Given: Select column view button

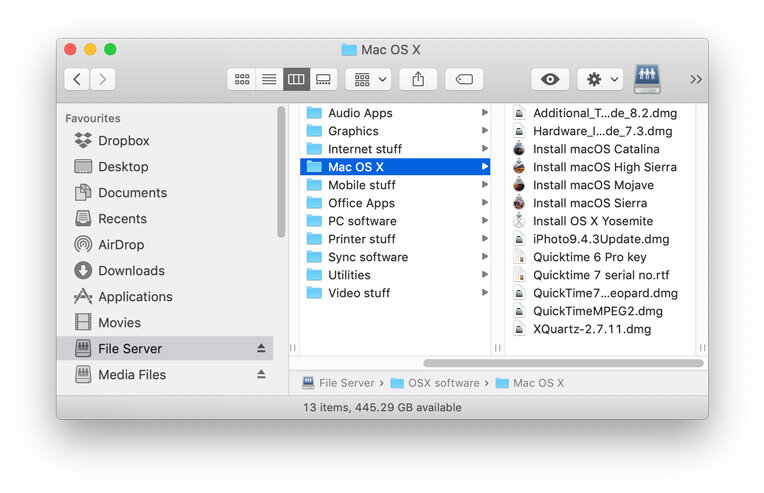Looking at the screenshot, I should click(x=296, y=79).
